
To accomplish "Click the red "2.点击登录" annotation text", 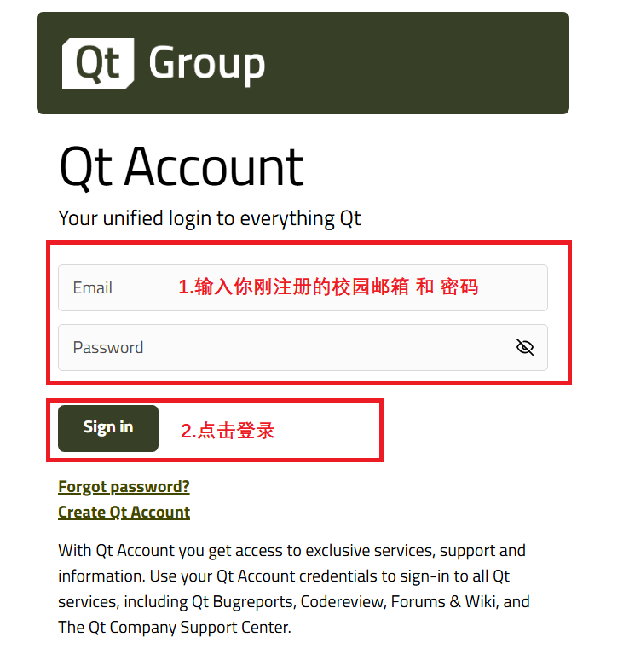I will (228, 431).
